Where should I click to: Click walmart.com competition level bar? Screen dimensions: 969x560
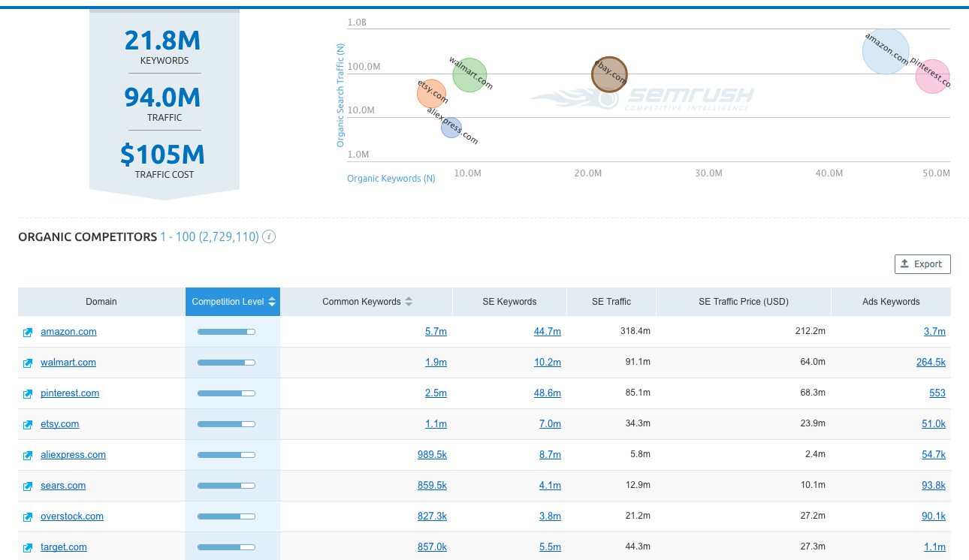[226, 363]
